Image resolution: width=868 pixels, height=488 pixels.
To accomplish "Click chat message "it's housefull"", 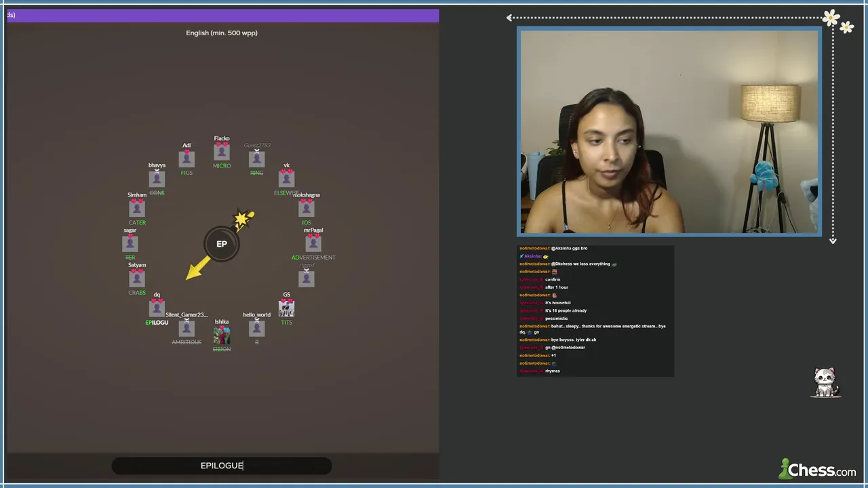I will point(558,303).
